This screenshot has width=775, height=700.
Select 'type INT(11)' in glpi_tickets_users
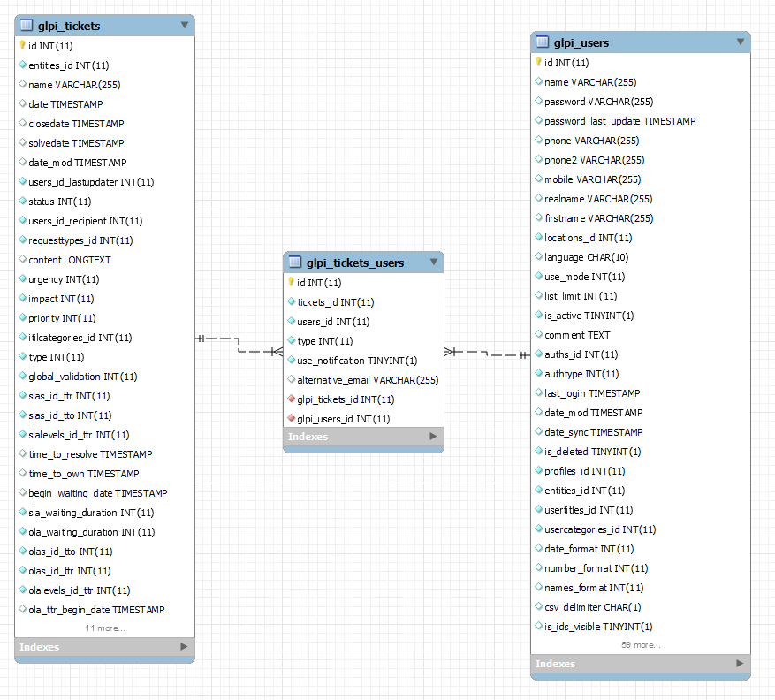point(324,341)
